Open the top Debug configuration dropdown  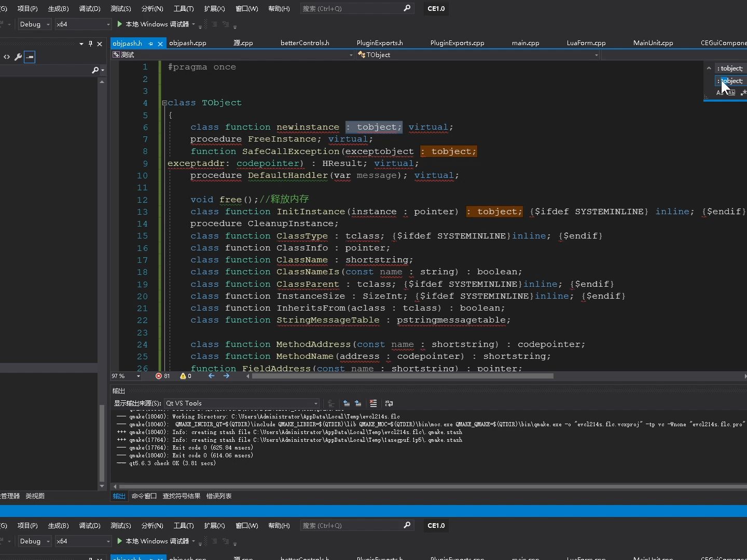[x=35, y=24]
